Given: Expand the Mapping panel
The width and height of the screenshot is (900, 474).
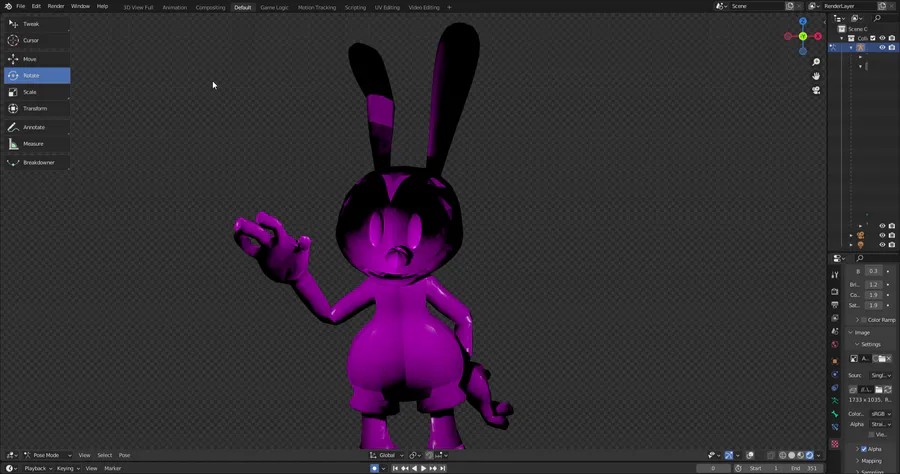Looking at the screenshot, I should coord(869,461).
